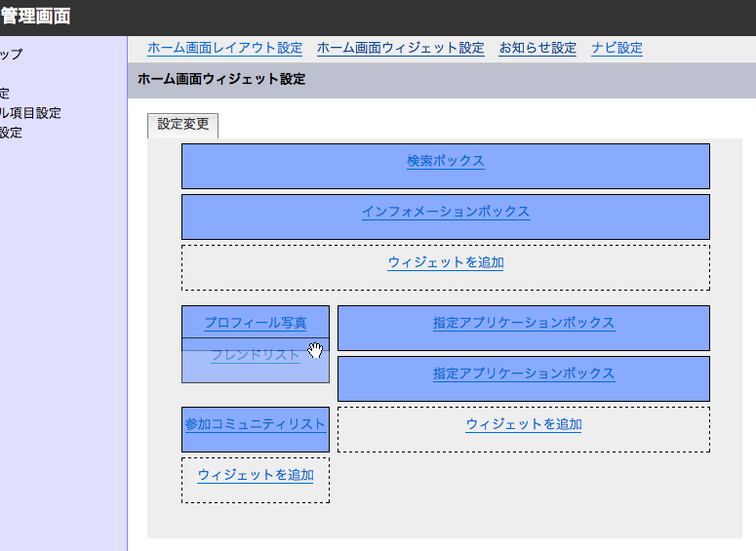Click the faded フレンドリスト widget being dragged
Screen dimensions: 756x551
[255, 356]
